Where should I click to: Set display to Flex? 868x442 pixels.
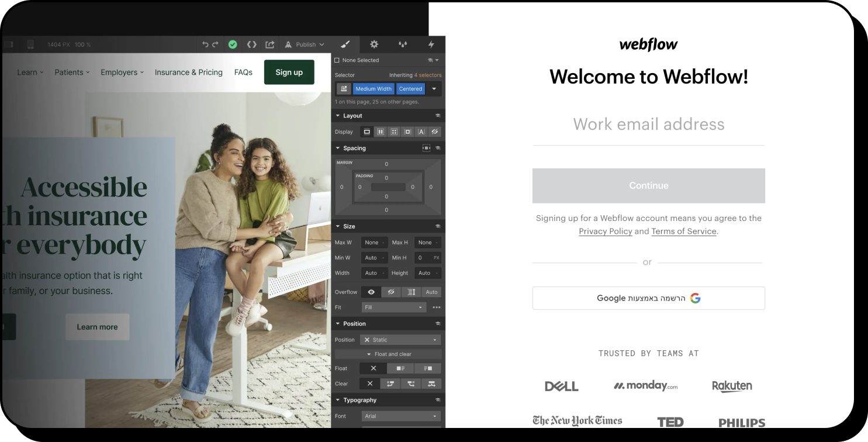(381, 132)
